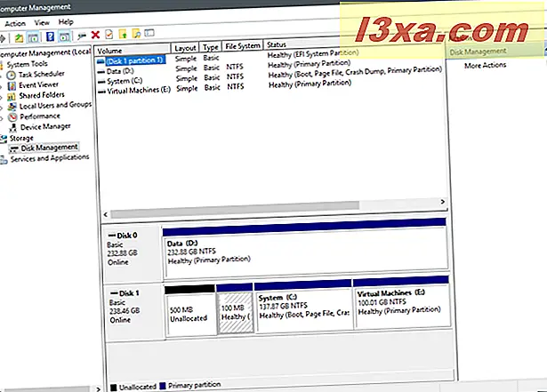Click the blue Help question-mark icon
547x392 pixels.
tap(50, 36)
